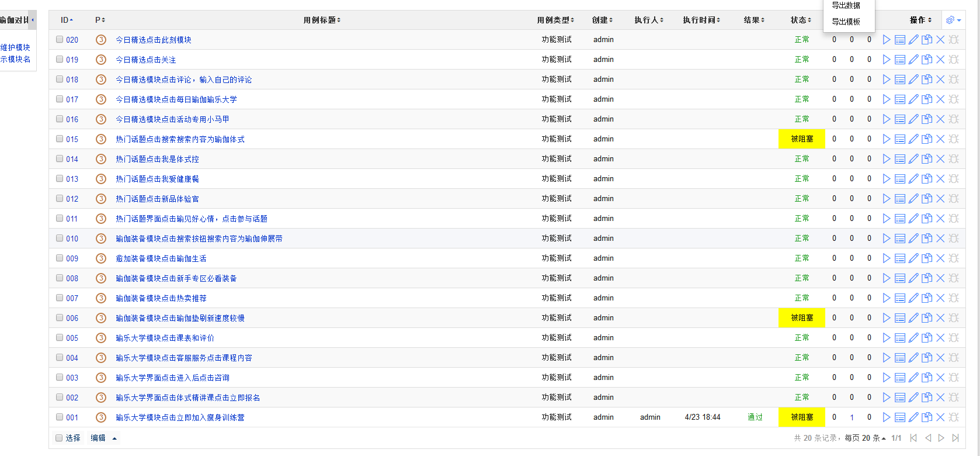Open case title 今日精选点击关注

tap(145, 60)
